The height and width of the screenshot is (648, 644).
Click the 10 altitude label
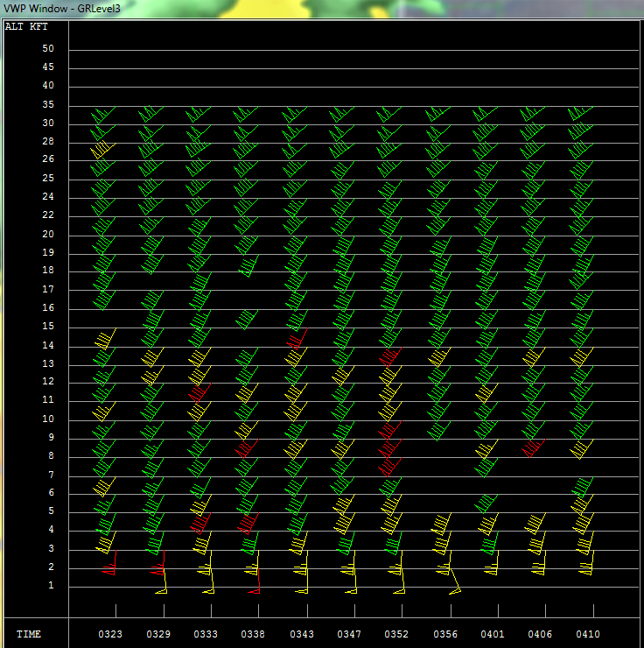click(x=48, y=419)
